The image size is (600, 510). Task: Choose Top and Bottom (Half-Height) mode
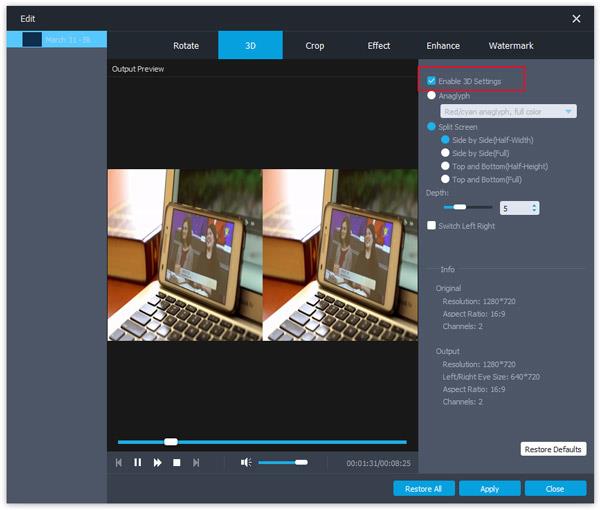(445, 166)
